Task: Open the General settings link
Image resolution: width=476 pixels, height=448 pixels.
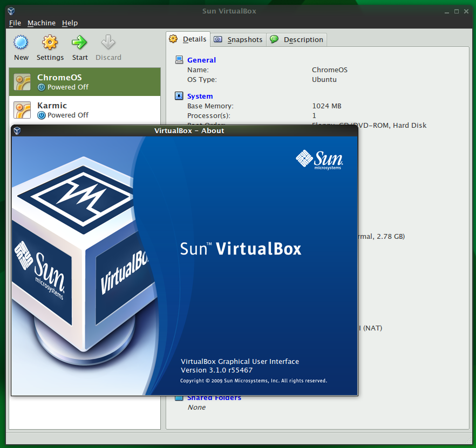Action: (x=202, y=60)
